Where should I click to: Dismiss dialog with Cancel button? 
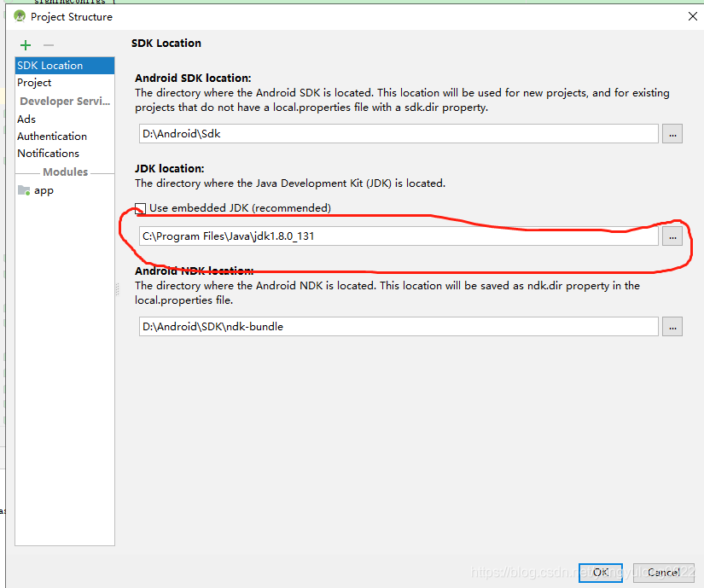664,573
